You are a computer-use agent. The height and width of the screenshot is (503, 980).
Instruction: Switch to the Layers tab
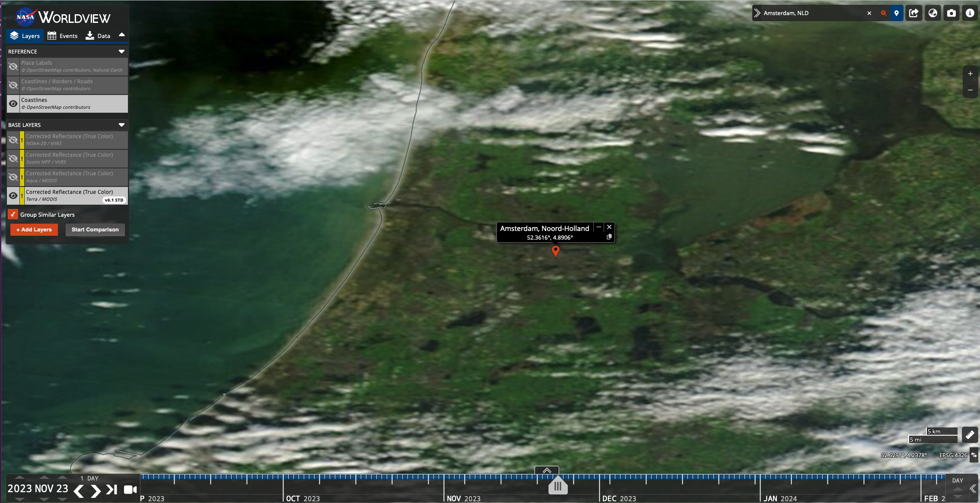pos(25,36)
